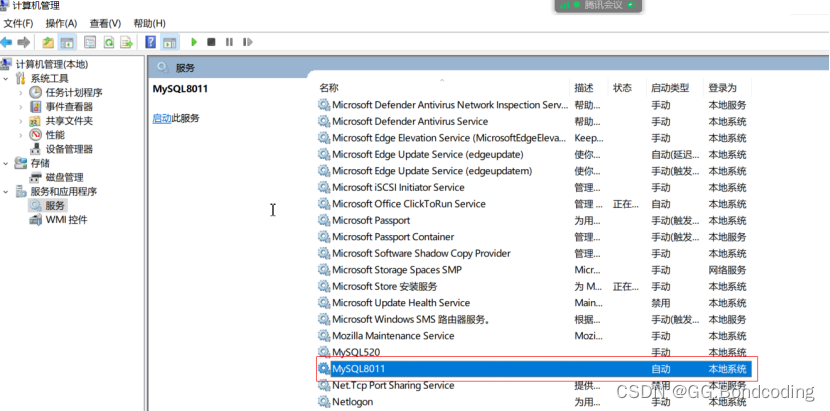Expand the 性能 node arrow

tap(20, 135)
